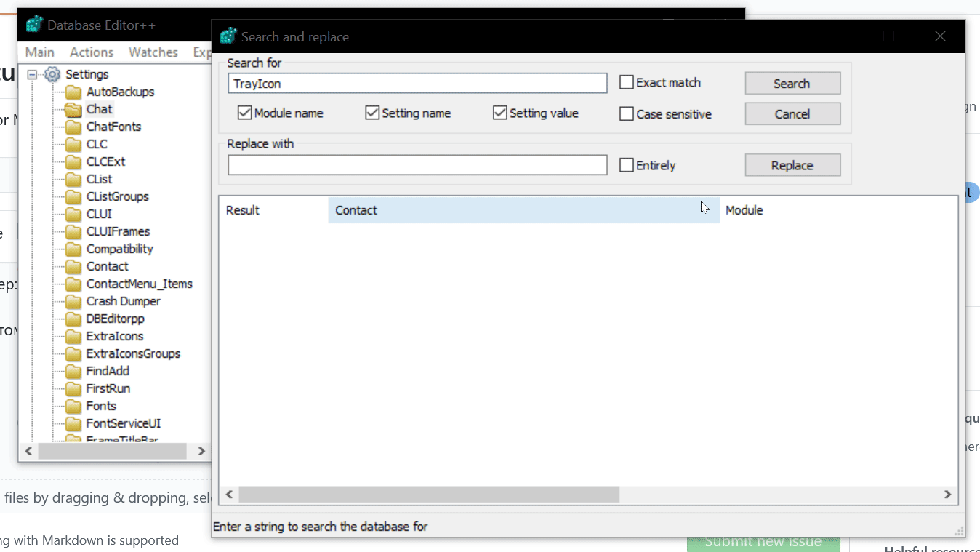Uncheck the Setting value checkbox

pyautogui.click(x=499, y=113)
